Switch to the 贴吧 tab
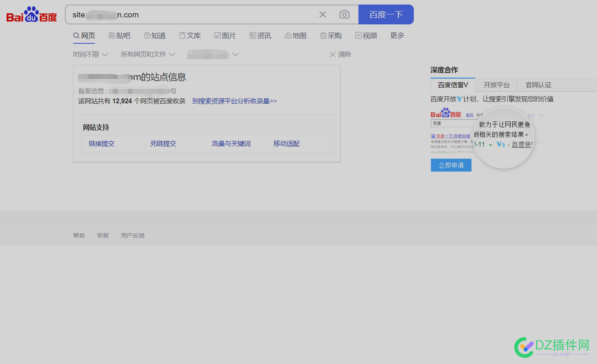This screenshot has height=364, width=597. [119, 36]
